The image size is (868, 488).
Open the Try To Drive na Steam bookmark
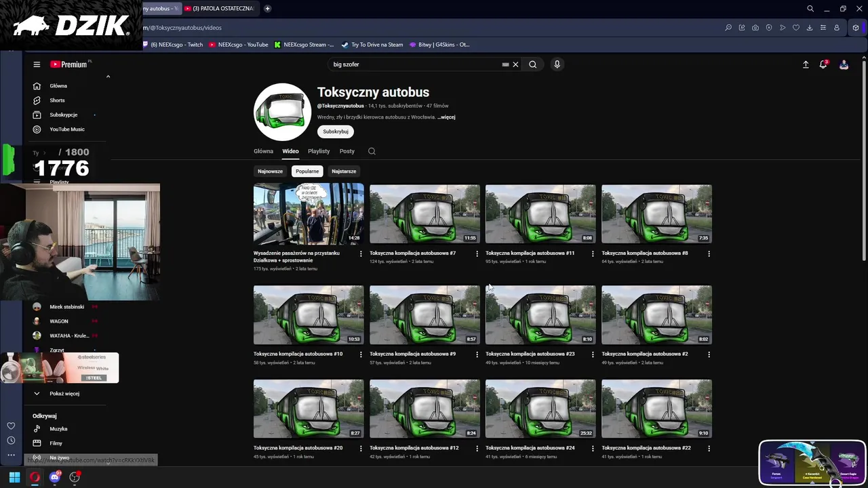click(372, 45)
